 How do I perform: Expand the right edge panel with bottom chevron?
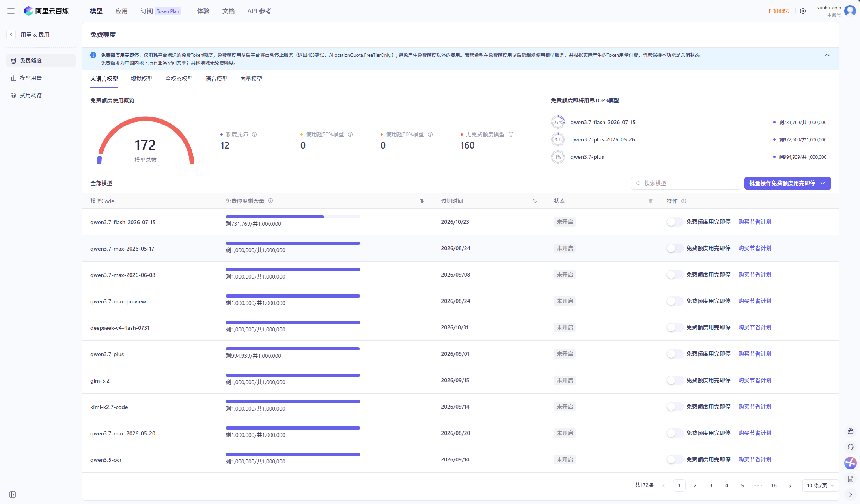[851, 495]
